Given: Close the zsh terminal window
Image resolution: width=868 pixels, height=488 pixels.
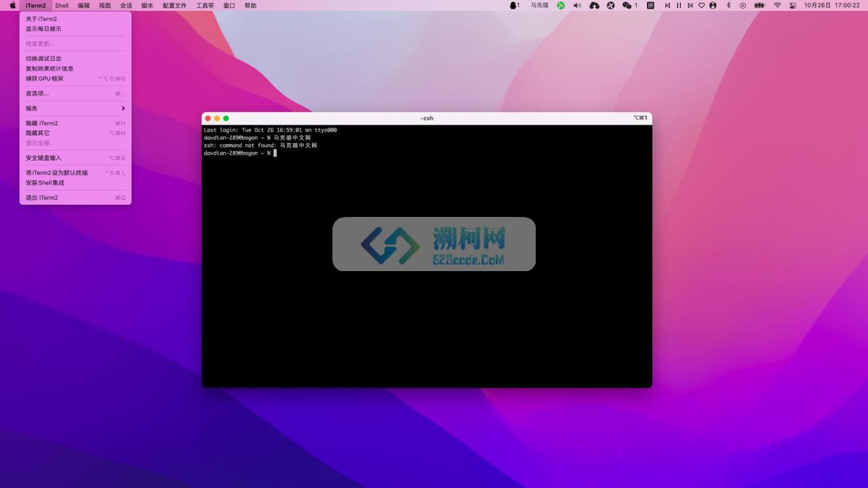Looking at the screenshot, I should tap(208, 118).
